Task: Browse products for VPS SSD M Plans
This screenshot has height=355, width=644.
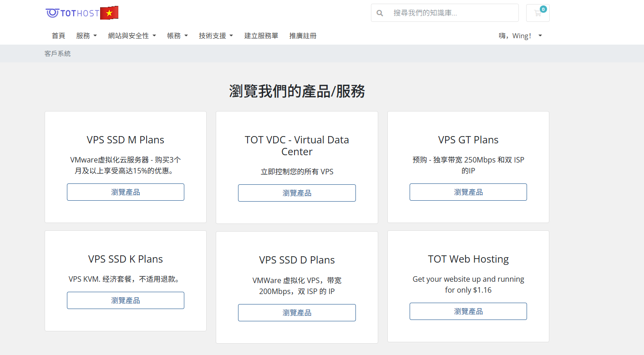Action: coord(126,192)
